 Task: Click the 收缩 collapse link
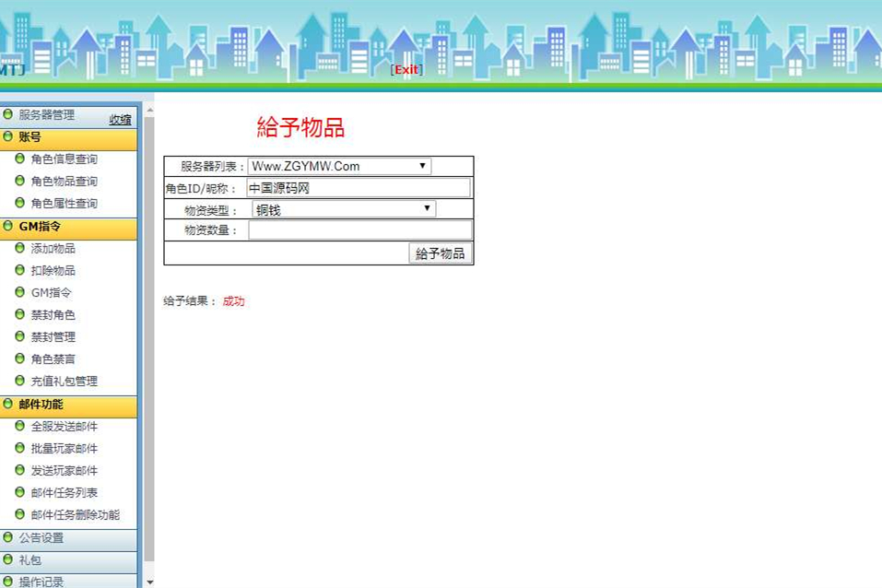(120, 120)
